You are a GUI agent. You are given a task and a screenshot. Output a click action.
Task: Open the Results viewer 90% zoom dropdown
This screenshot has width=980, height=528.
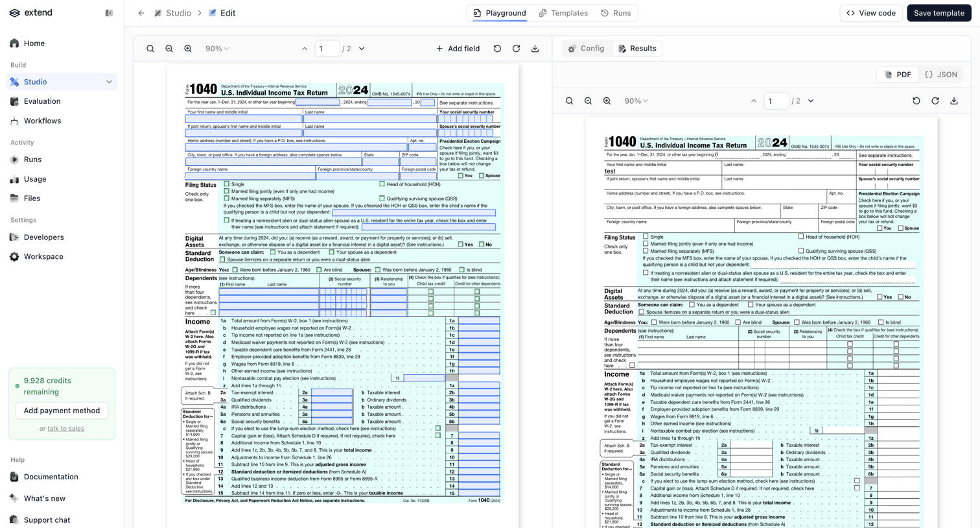636,101
